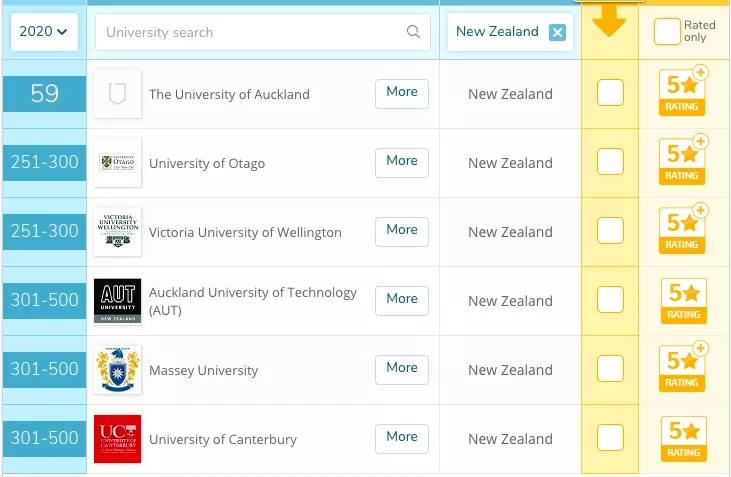The height and width of the screenshot is (477, 731).
Task: Click the Massey University crest logo
Action: [117, 370]
